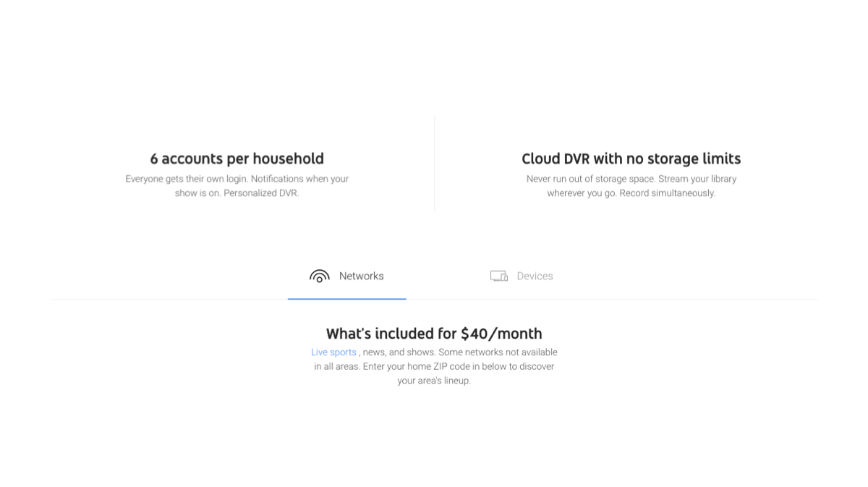This screenshot has height=487, width=868.
Task: Switch to the Devices tab label
Action: point(535,276)
